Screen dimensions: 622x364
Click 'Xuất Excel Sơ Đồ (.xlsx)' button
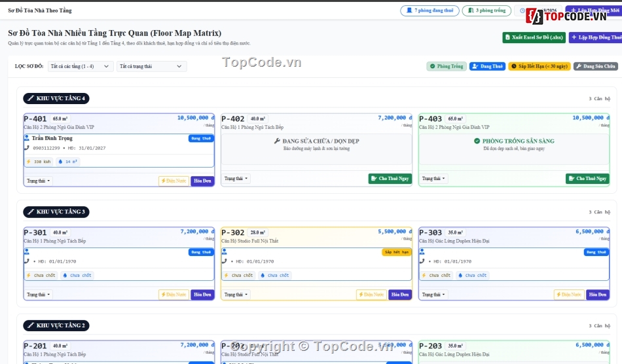[534, 37]
